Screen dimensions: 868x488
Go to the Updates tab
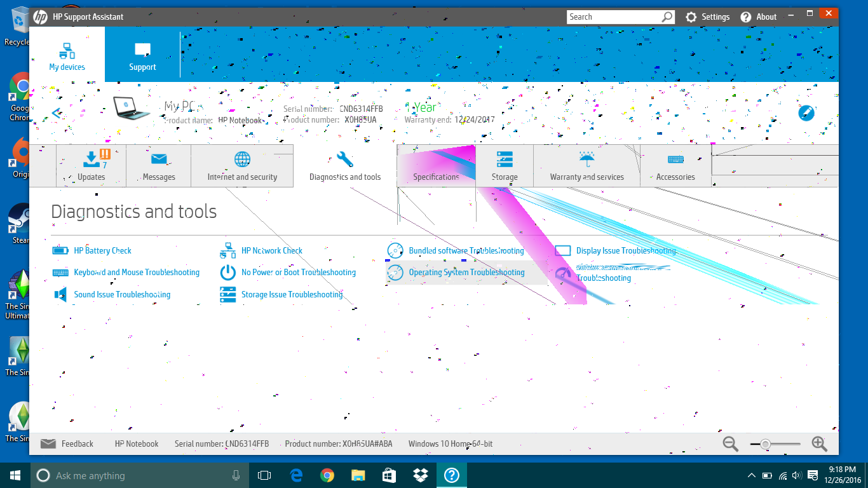click(x=91, y=165)
